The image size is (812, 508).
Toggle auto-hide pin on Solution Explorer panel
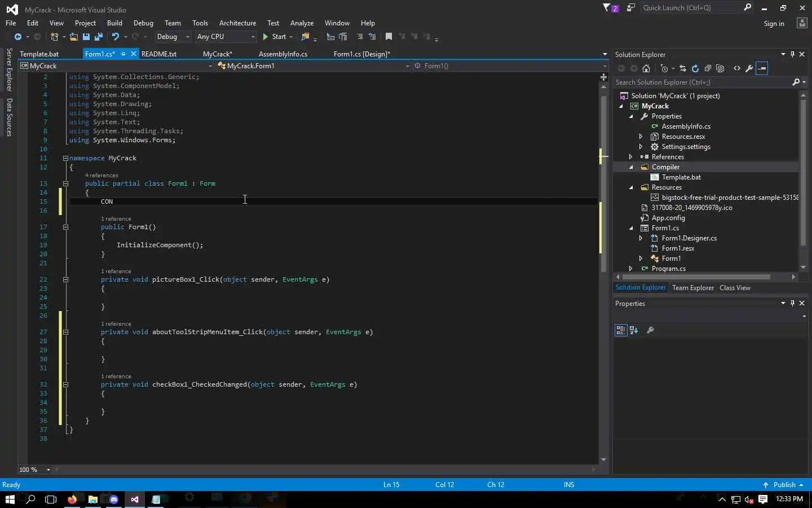coord(792,54)
